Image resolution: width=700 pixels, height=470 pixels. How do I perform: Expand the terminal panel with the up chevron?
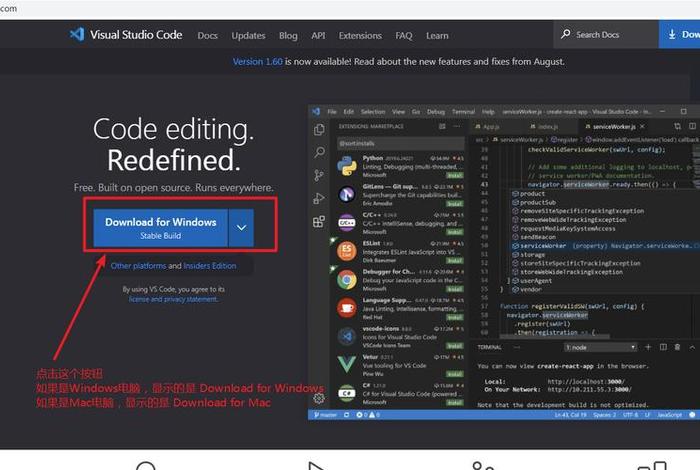(692, 347)
